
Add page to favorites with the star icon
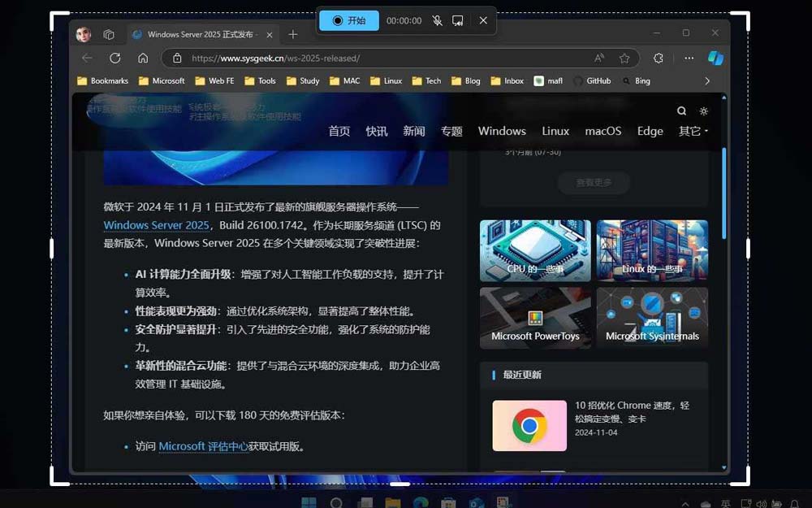[x=624, y=58]
